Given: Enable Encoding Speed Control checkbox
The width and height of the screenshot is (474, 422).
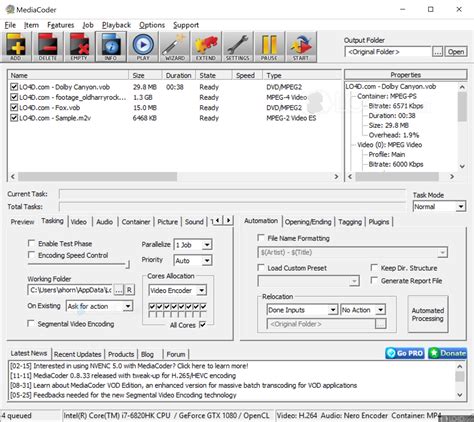Looking at the screenshot, I should tap(31, 255).
